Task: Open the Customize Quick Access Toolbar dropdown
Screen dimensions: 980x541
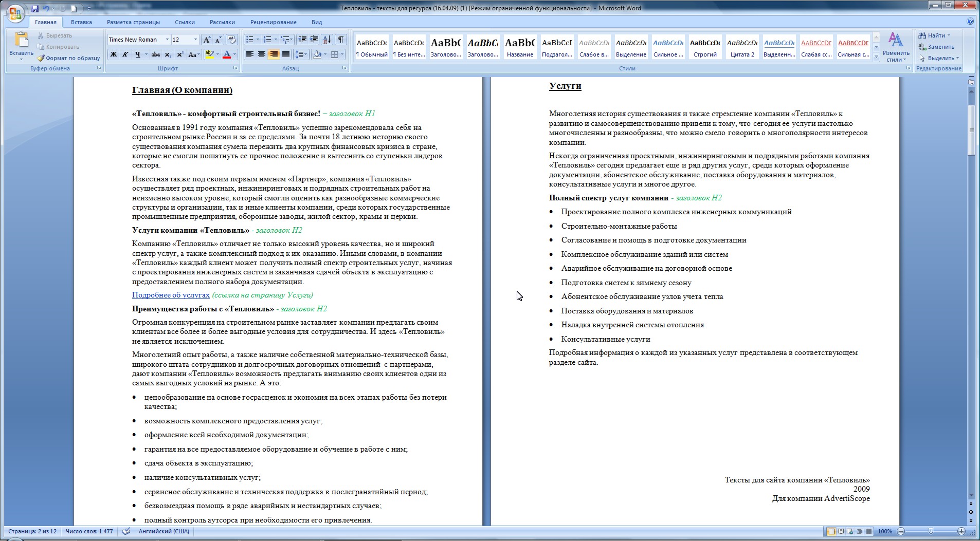Action: 89,9
